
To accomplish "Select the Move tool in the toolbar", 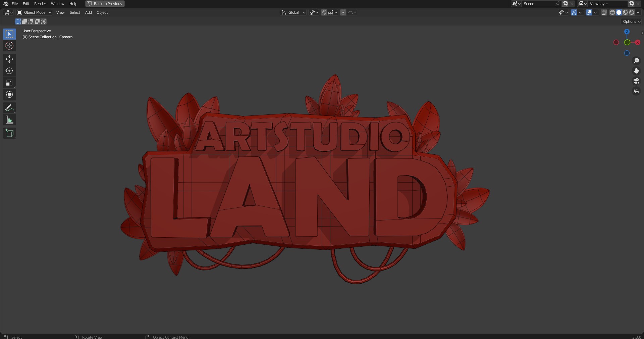I will pyautogui.click(x=9, y=59).
